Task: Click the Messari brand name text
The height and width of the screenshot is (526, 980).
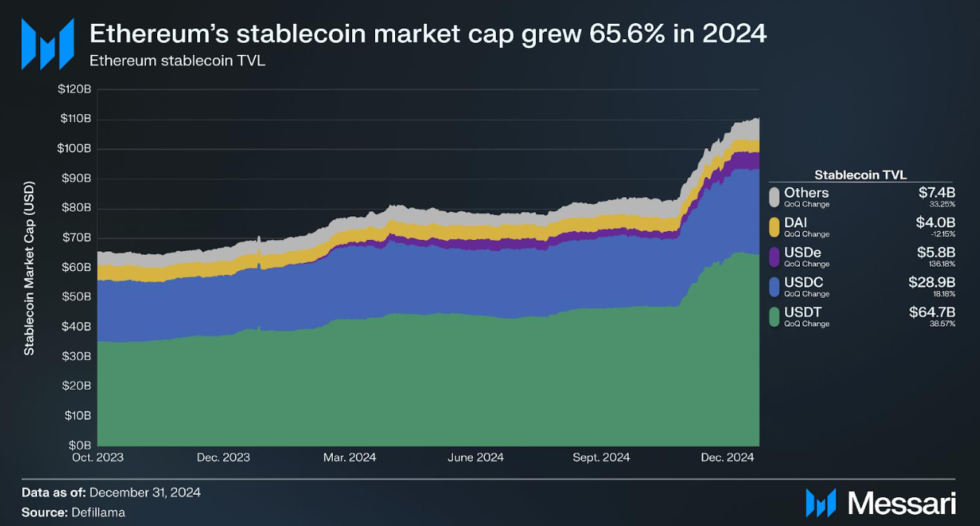Action: tap(901, 503)
